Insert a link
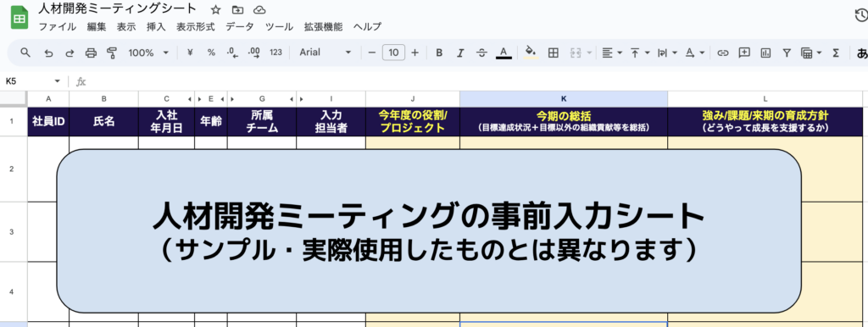Image resolution: width=868 pixels, height=327 pixels. [x=722, y=53]
